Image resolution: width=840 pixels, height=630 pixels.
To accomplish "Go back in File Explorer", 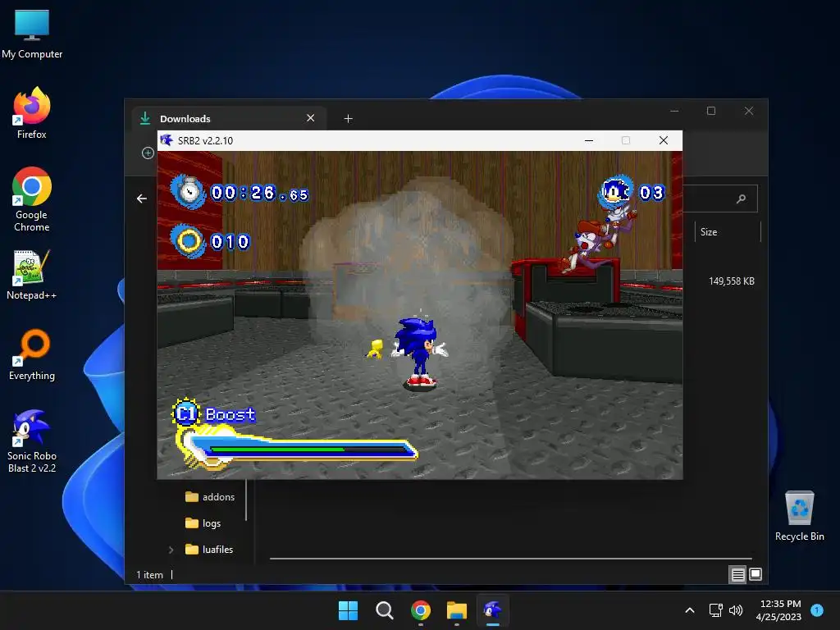I will pos(141,199).
